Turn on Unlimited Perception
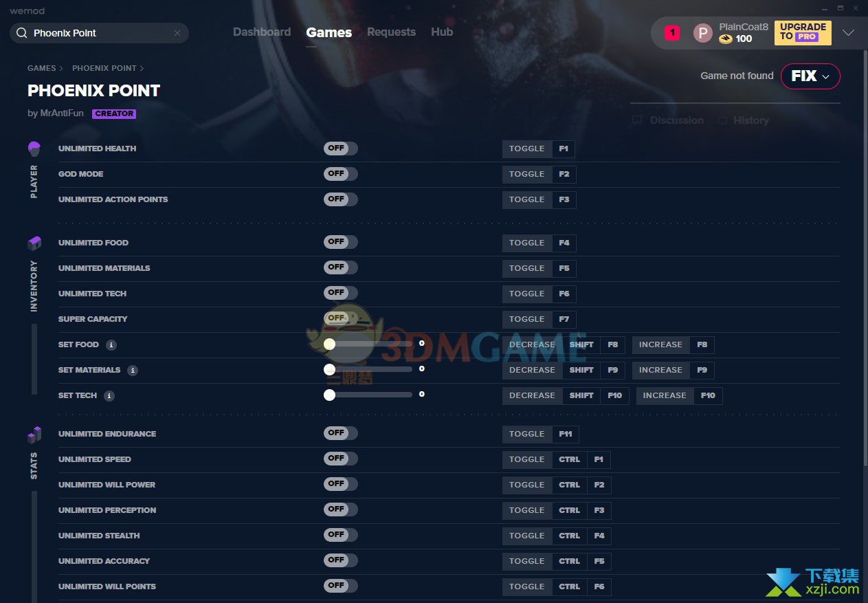This screenshot has width=868, height=603. pos(341,509)
